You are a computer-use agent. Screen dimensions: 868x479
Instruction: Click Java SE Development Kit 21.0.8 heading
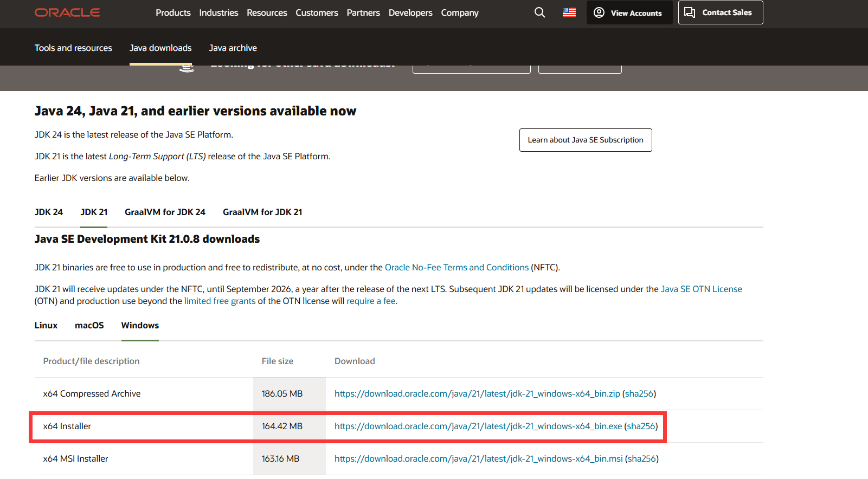pos(147,239)
